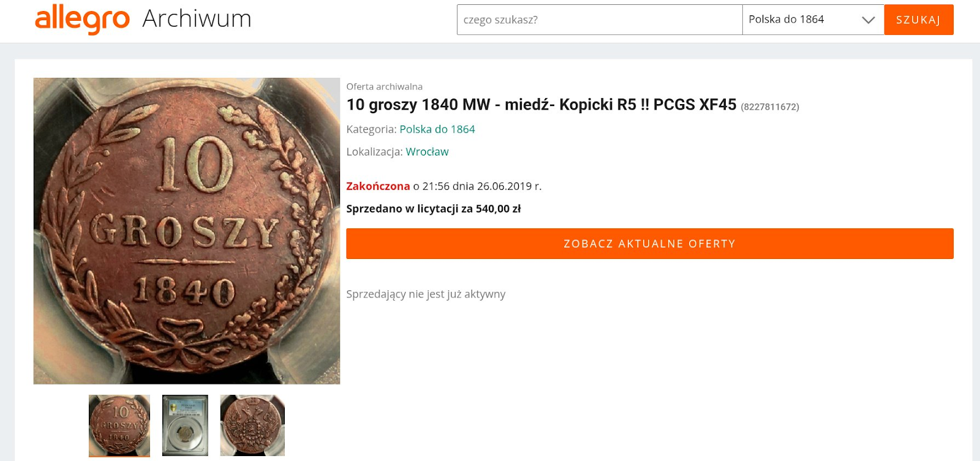Click the 'Zakończona' status text
The height and width of the screenshot is (461, 980).
(x=378, y=186)
